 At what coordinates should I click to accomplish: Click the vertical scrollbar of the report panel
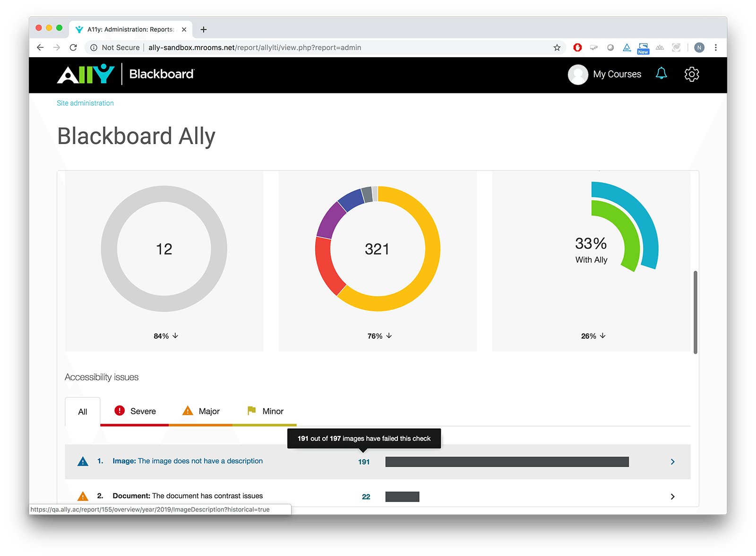pos(696,312)
